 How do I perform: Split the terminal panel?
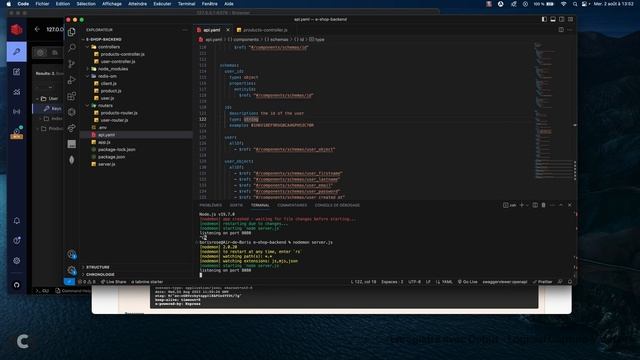click(535, 205)
